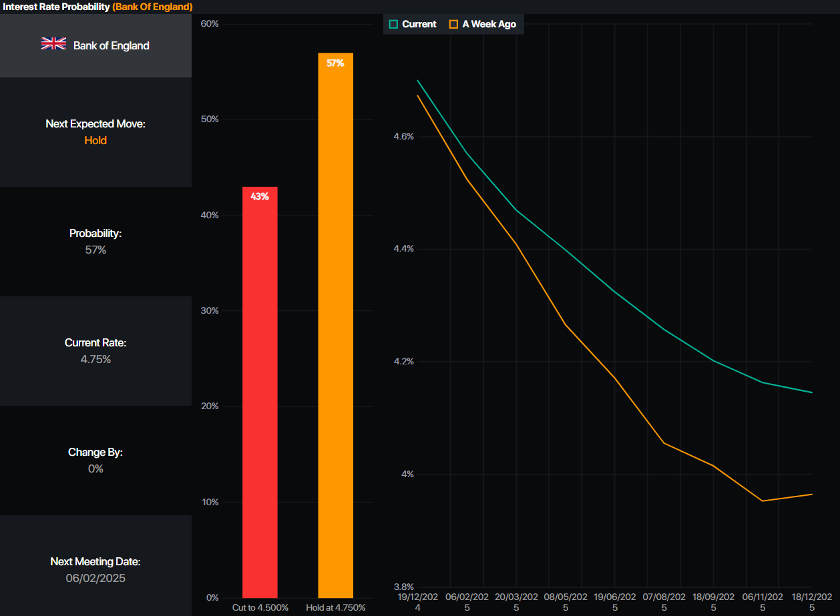Screen dimensions: 840x616
Task: Select the Bank of England header tab
Action: 95,45
